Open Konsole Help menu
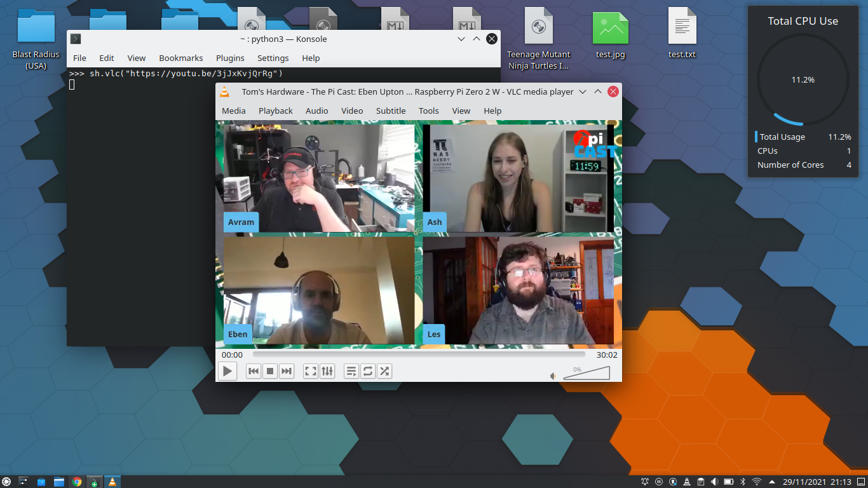Screen dimensions: 868x488 tap(311, 58)
